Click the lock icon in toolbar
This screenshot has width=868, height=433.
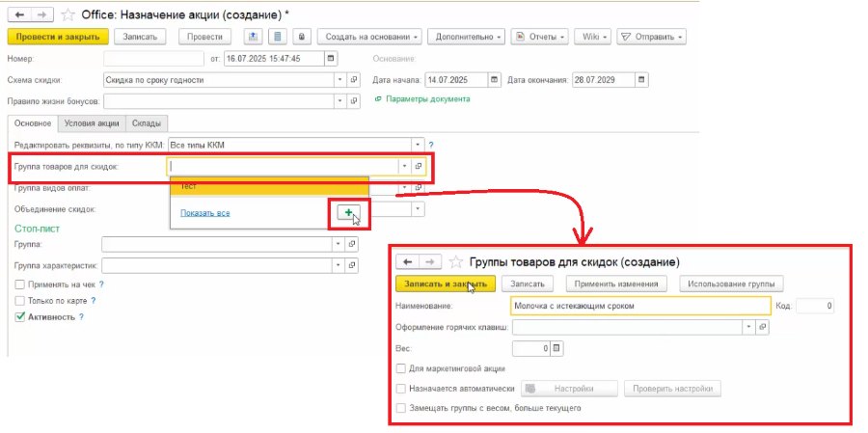301,37
